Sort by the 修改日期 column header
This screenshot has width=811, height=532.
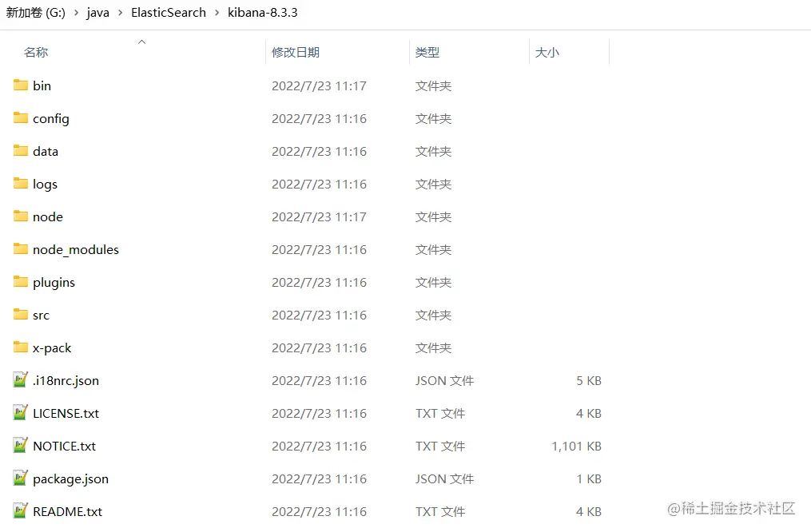(x=296, y=52)
